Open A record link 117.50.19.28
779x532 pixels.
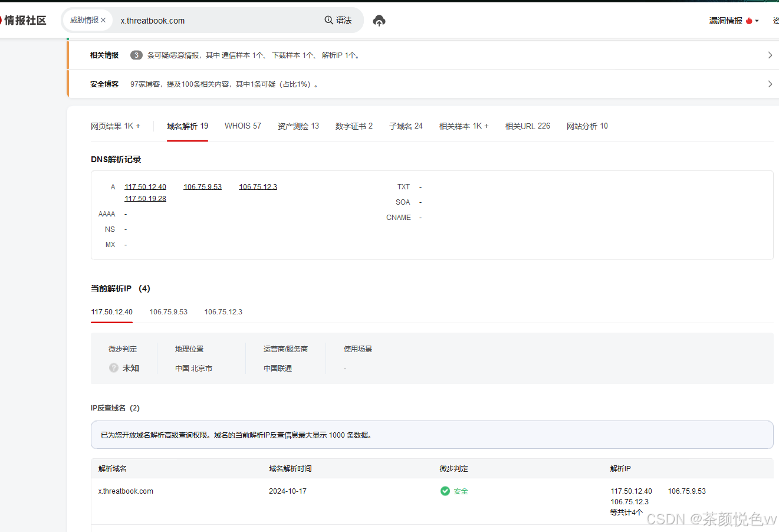coord(145,199)
